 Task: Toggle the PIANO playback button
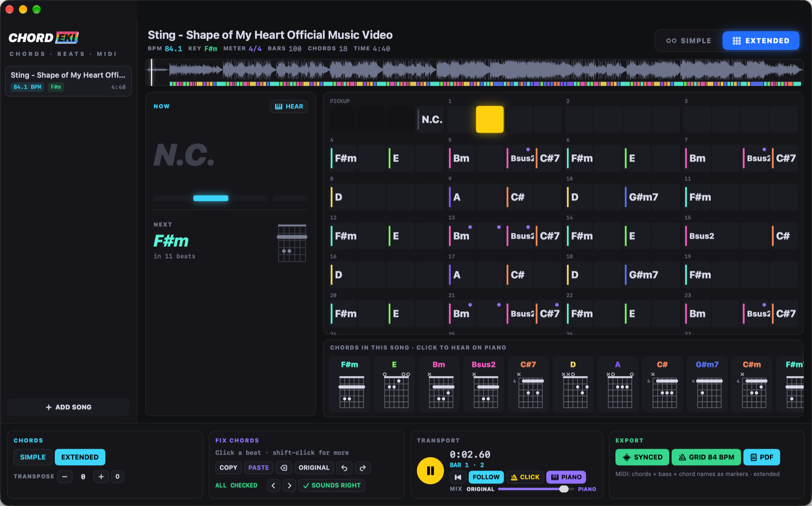[566, 477]
